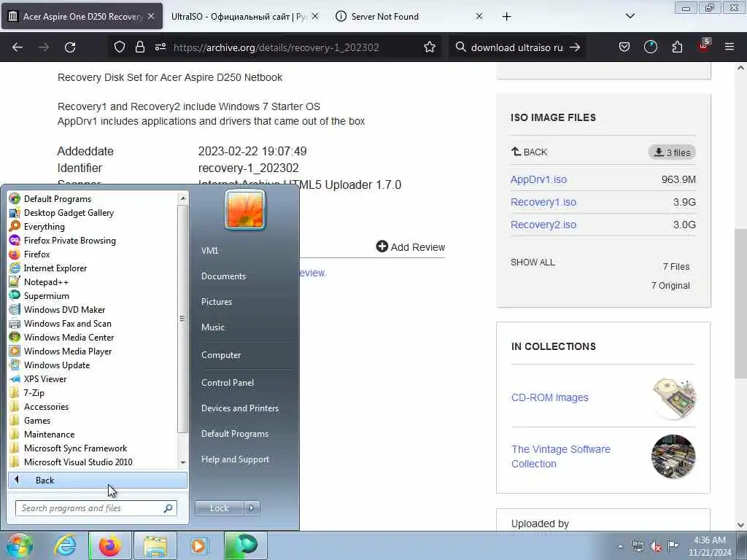Click SHOW ALL files link
The height and width of the screenshot is (560, 747).
(533, 262)
